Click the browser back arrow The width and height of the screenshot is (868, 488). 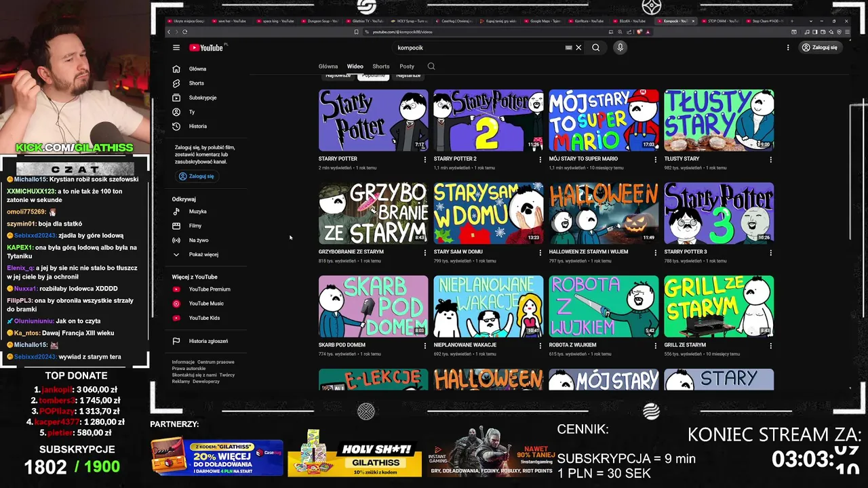tap(170, 32)
